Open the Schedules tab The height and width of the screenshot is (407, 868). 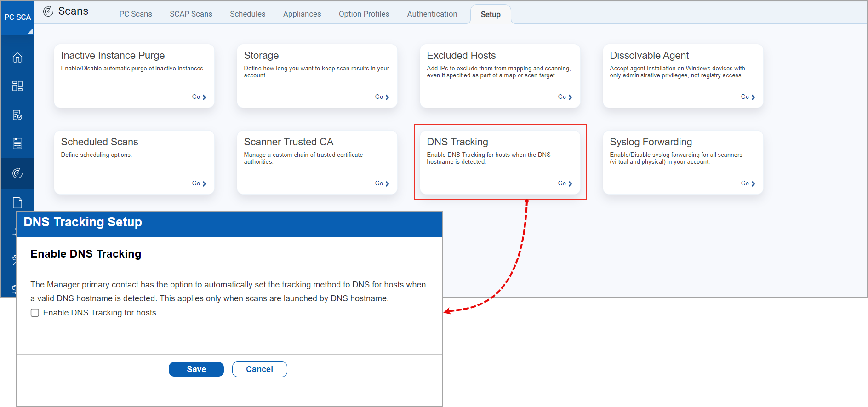click(x=248, y=14)
